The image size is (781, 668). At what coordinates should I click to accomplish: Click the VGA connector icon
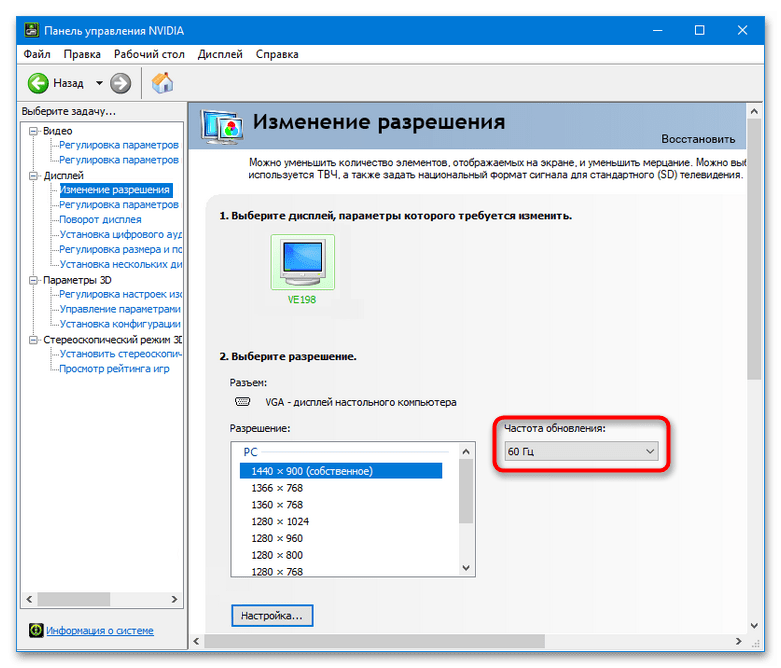tap(243, 401)
